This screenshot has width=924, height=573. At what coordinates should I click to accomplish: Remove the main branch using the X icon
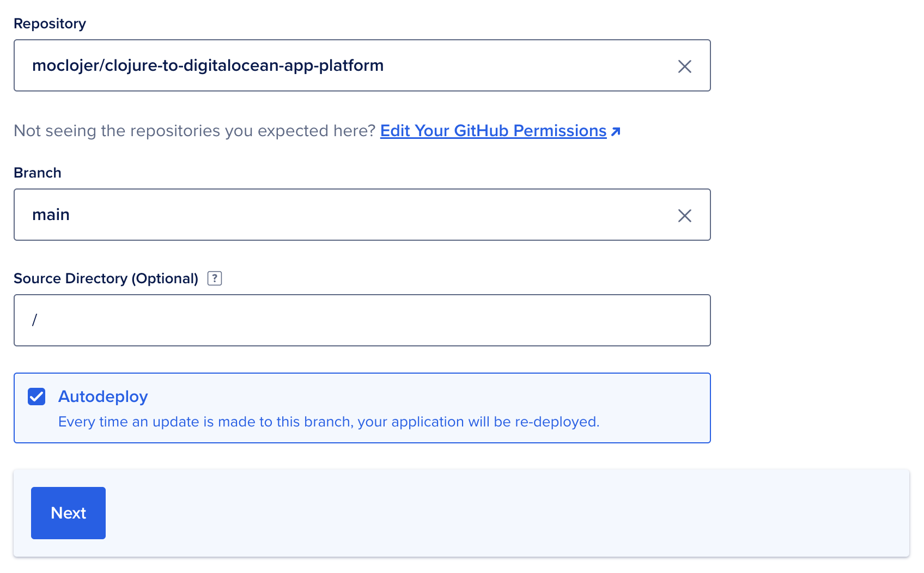tap(685, 216)
